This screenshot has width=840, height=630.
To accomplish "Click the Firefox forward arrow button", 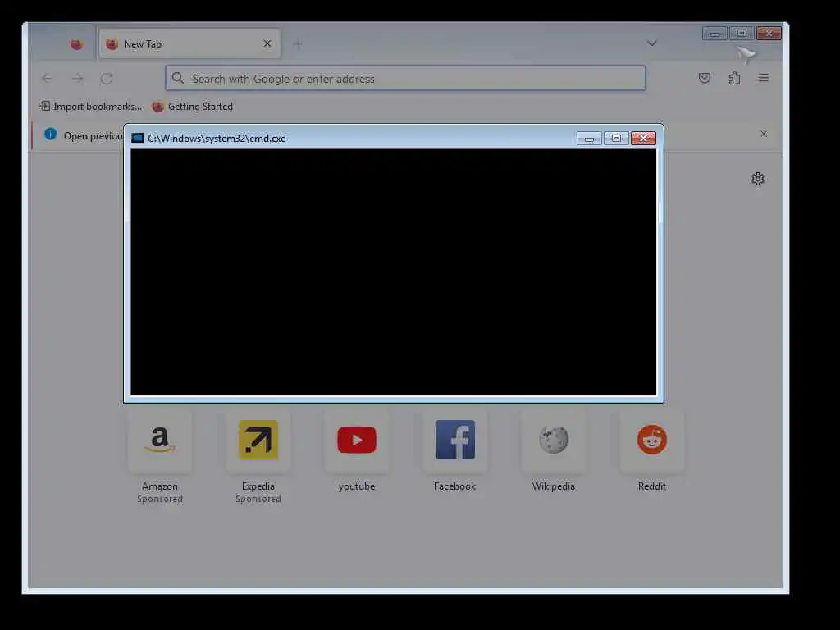I will (77, 79).
